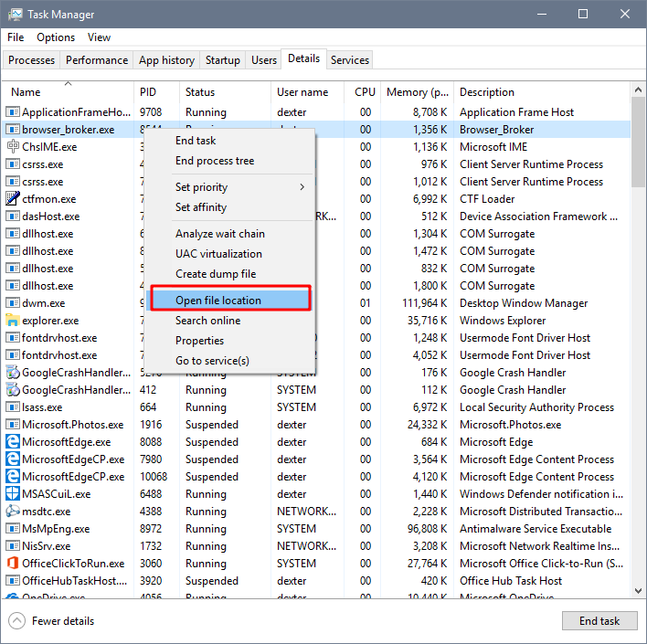Switch to the Processes tab
Viewport: 647px width, 644px height.
[31, 60]
